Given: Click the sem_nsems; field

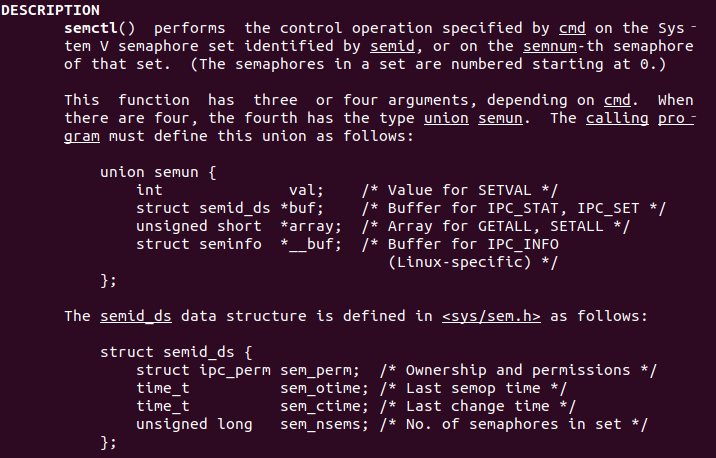Looking at the screenshot, I should tap(324, 424).
